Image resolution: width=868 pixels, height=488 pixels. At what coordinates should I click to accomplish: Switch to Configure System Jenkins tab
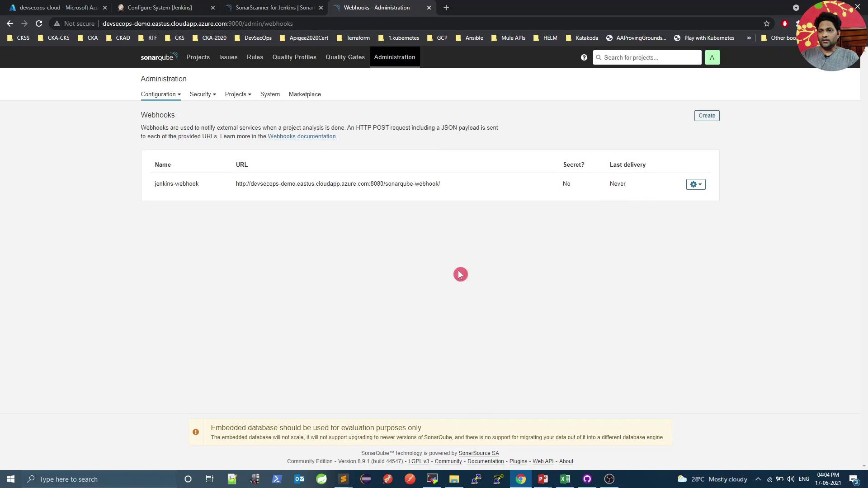[160, 8]
